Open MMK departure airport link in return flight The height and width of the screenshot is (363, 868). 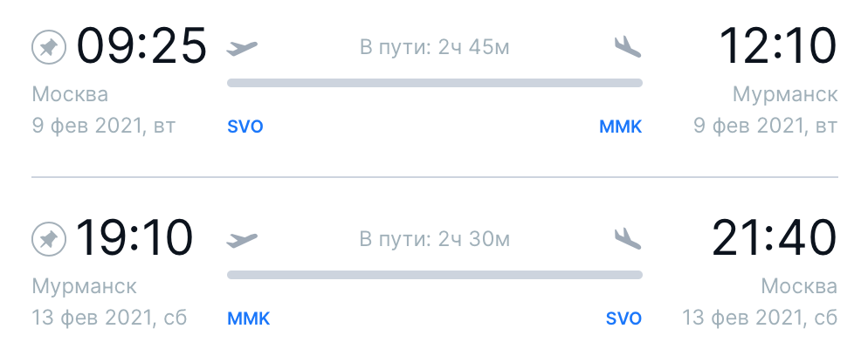[249, 318]
